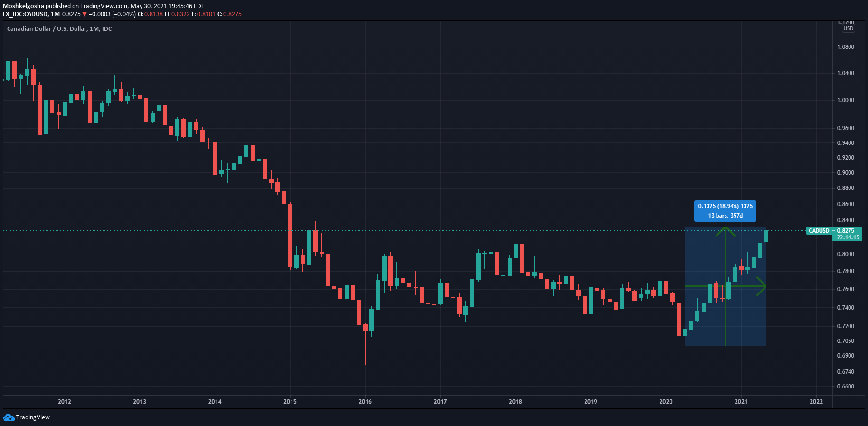This screenshot has height=426, width=868.
Task: Click the 22:14:15 countdown timer label
Action: (848, 237)
